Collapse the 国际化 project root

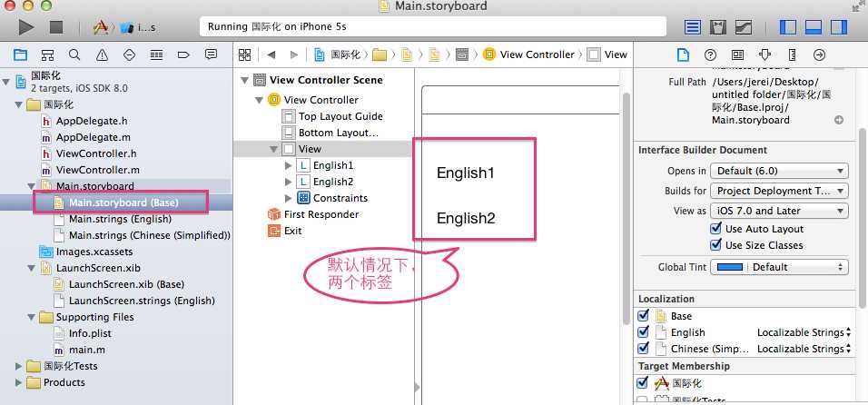pos(6,82)
